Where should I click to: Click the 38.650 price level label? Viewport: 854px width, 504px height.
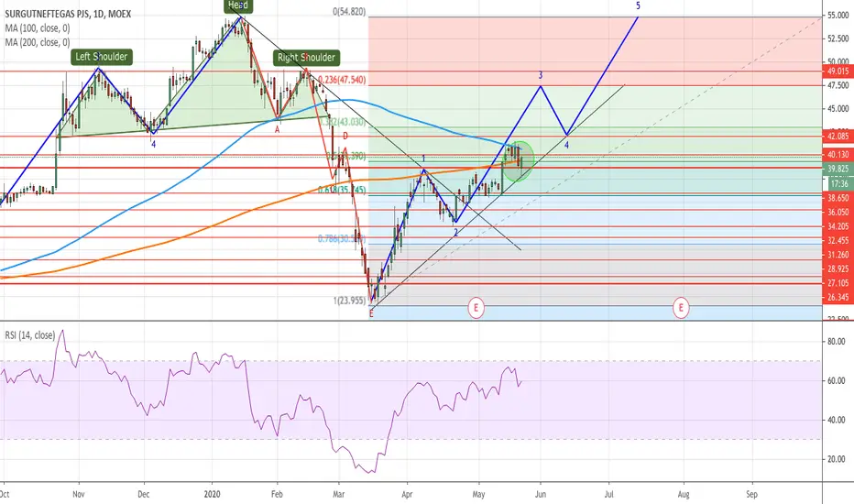click(x=838, y=198)
